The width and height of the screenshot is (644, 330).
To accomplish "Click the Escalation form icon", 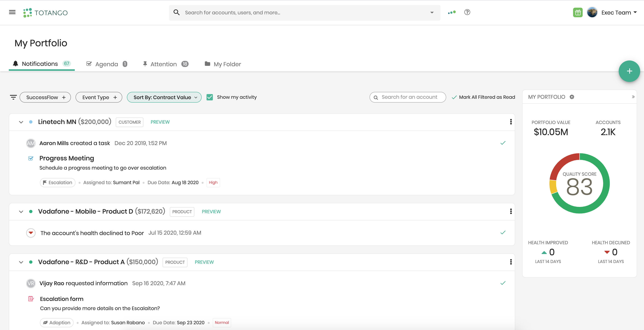I will [x=31, y=299].
